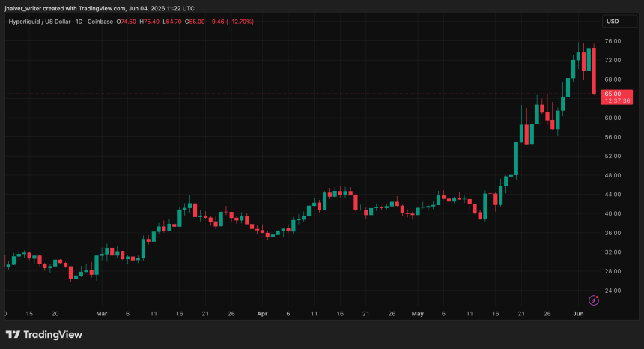Click the purple lightning bolt icon
The image size is (644, 349).
pyautogui.click(x=594, y=300)
